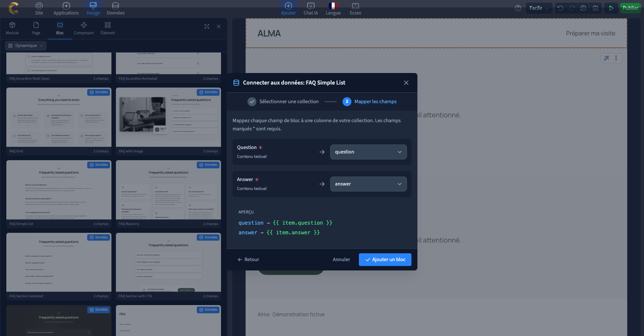Switch to the Page tab

pyautogui.click(x=36, y=28)
